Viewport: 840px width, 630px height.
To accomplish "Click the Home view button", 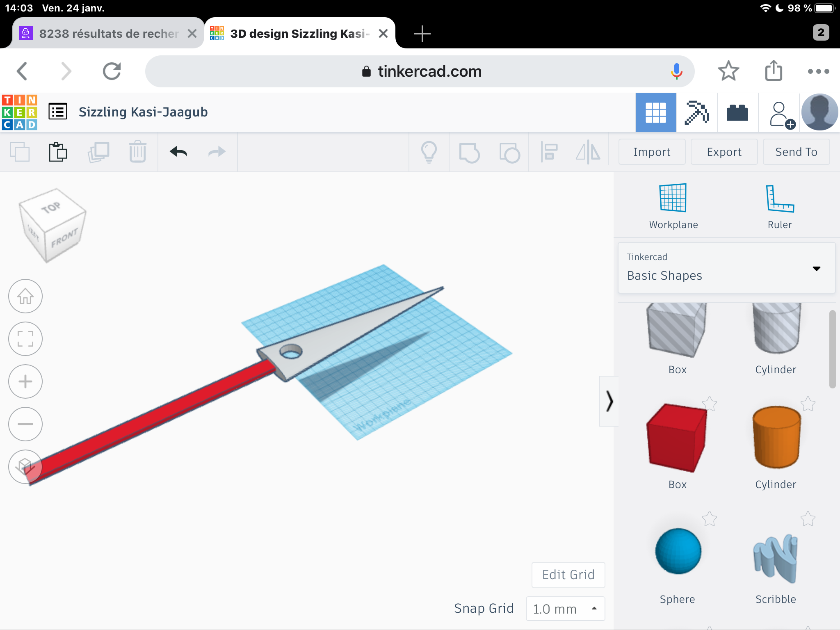I will tap(25, 296).
